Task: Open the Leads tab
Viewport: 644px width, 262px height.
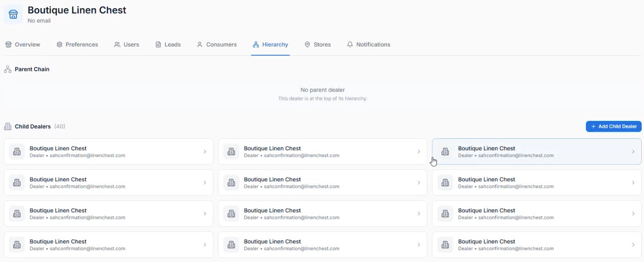Action: 168,45
